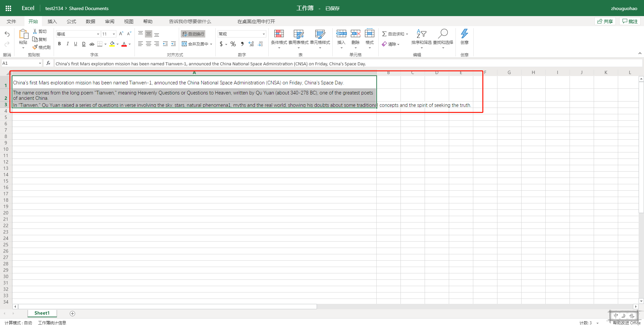This screenshot has width=644, height=326.
Task: Collapse the ribbon with the chevron arrow
Action: pos(640,53)
